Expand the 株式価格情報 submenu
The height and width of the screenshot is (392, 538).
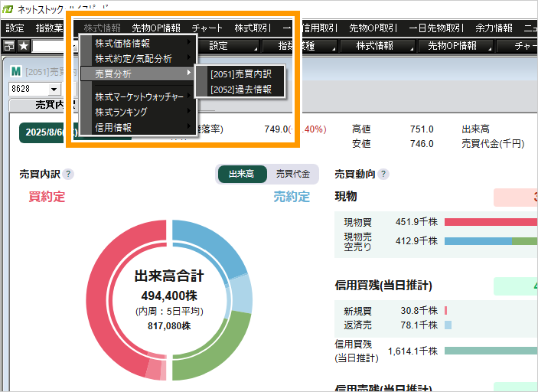click(x=139, y=43)
